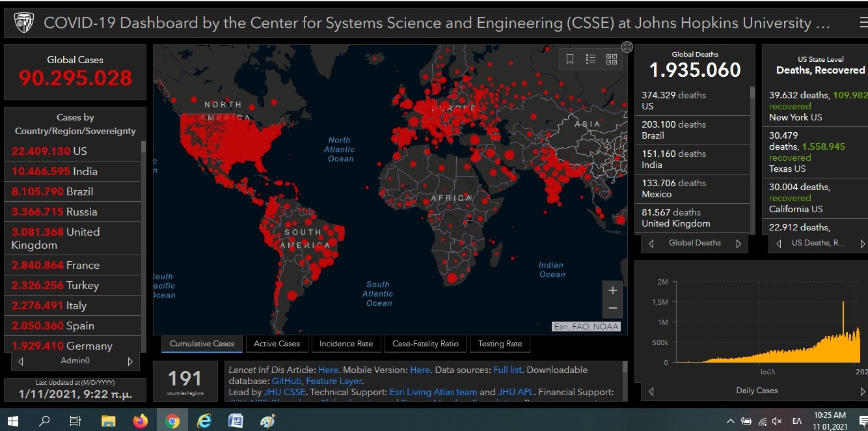Select the Incidence Rate tab
The width and height of the screenshot is (868, 431).
pos(346,344)
